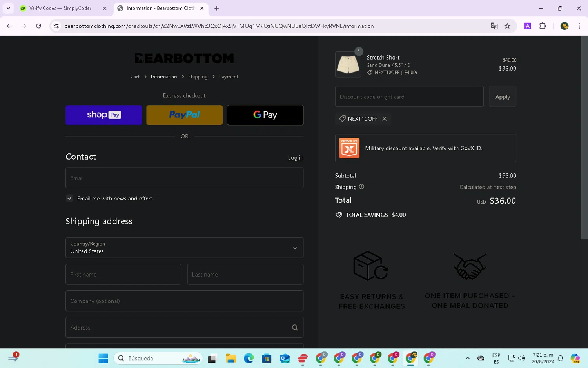Click the Bearbottom logo
This screenshot has width=588, height=368.
coord(184,58)
